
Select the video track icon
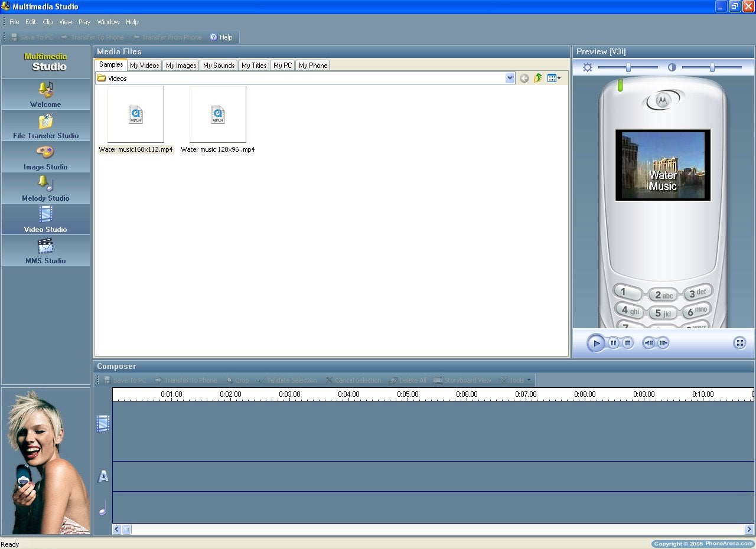[103, 423]
